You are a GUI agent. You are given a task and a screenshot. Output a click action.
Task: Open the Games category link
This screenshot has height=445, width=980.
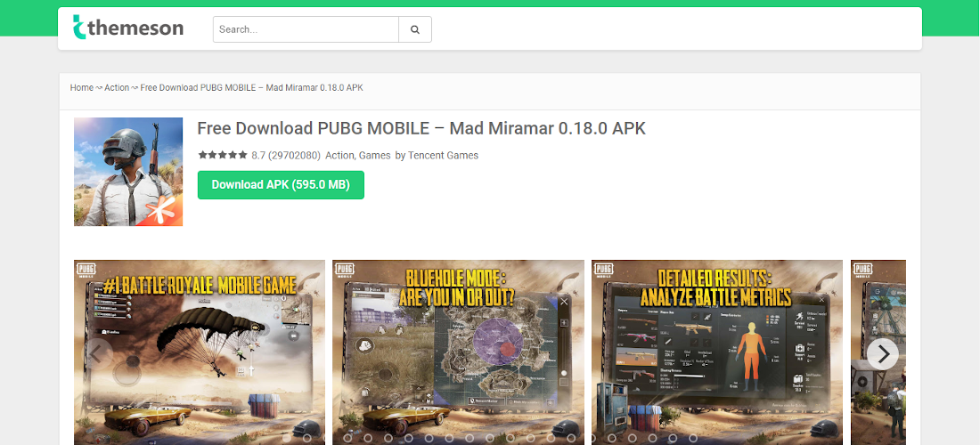click(374, 156)
